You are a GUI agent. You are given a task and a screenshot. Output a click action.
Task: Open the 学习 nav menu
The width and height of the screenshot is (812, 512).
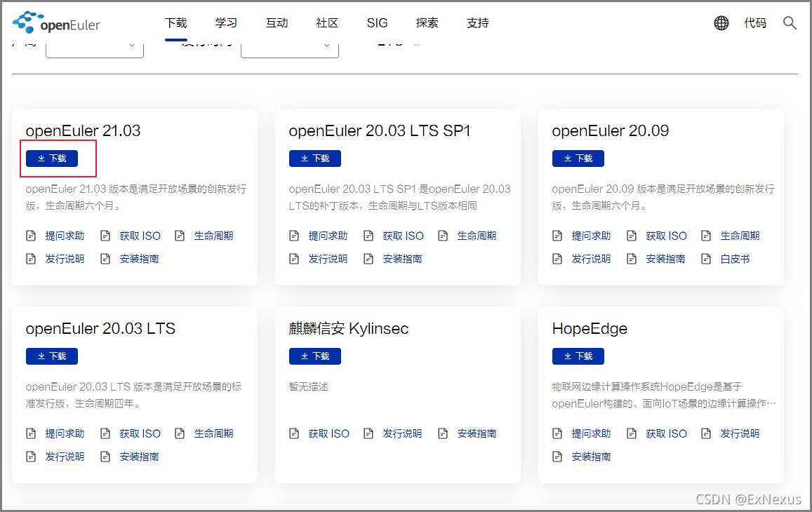tap(226, 22)
